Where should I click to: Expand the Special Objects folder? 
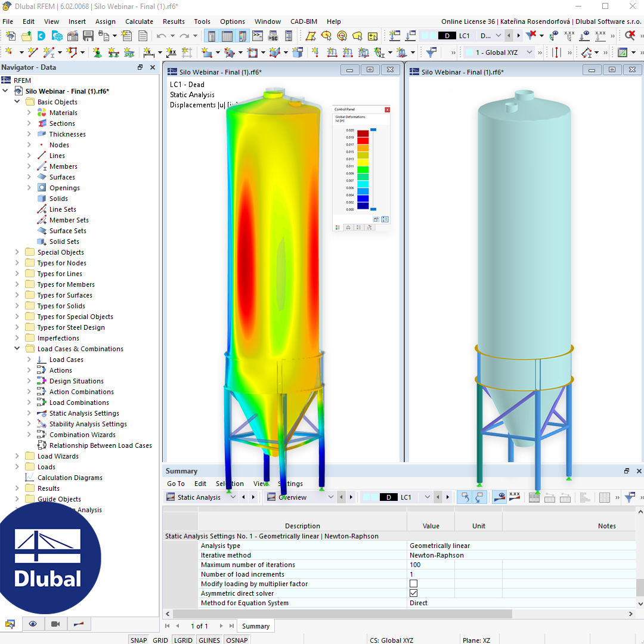click(x=17, y=252)
